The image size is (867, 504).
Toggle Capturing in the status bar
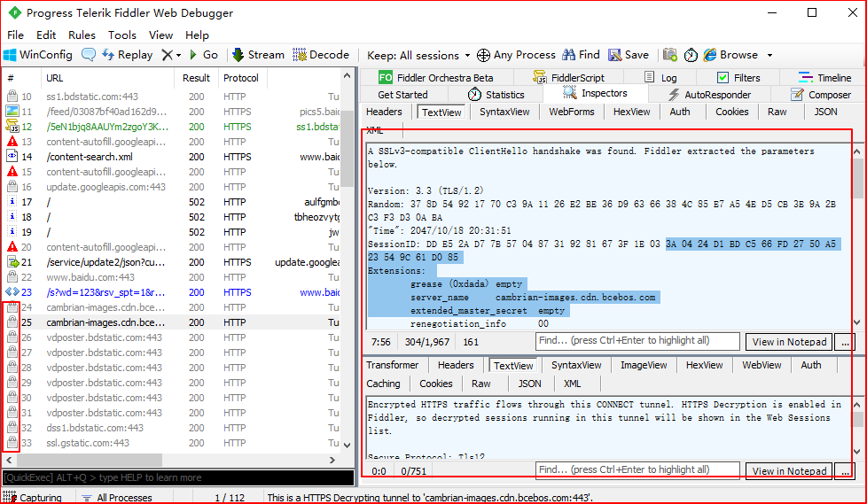click(x=32, y=498)
